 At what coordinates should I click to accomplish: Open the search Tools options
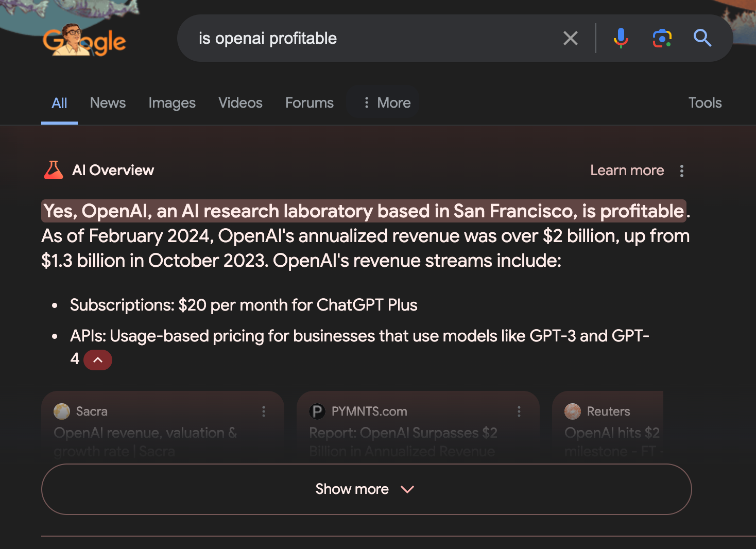(705, 103)
